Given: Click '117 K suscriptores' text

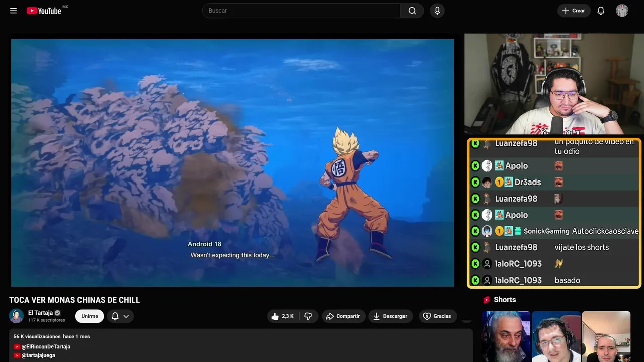Looking at the screenshot, I should coord(46,320).
